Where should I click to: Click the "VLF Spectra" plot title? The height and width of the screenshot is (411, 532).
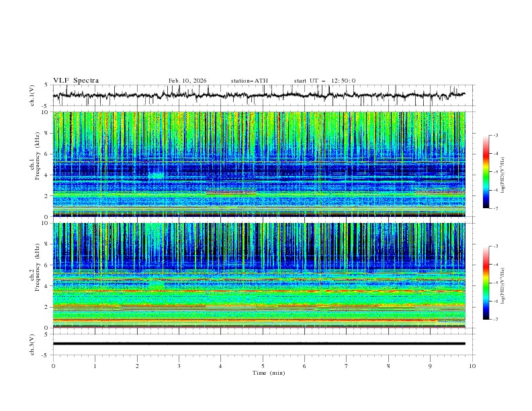click(76, 81)
